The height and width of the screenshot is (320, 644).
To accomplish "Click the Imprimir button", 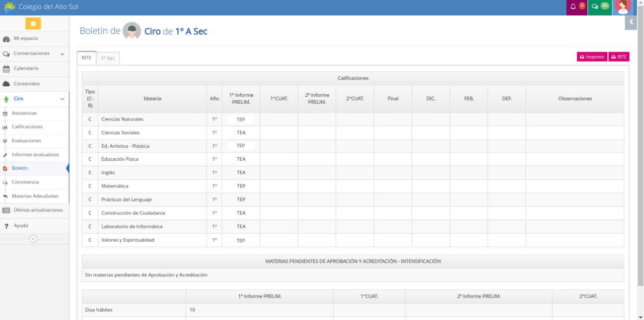I will point(592,57).
